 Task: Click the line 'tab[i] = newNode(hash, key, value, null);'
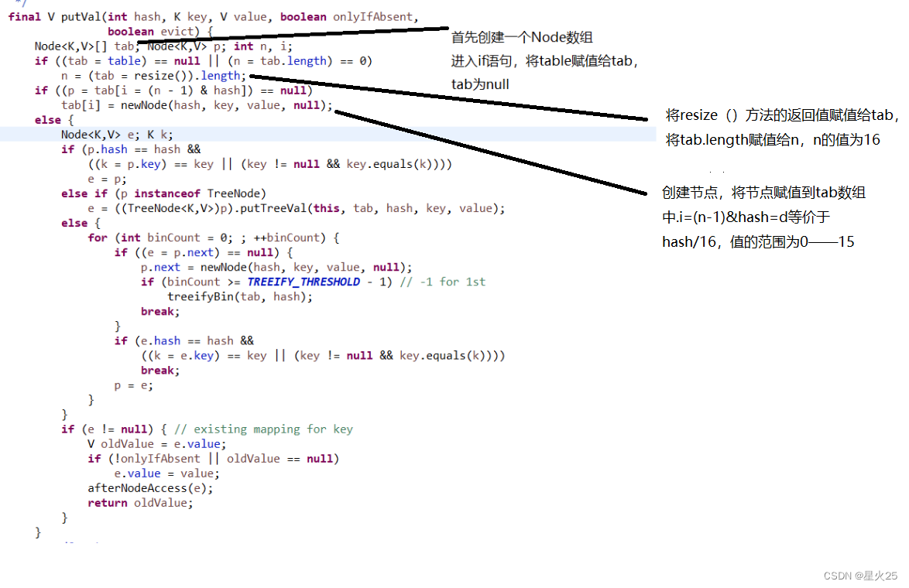tap(197, 105)
